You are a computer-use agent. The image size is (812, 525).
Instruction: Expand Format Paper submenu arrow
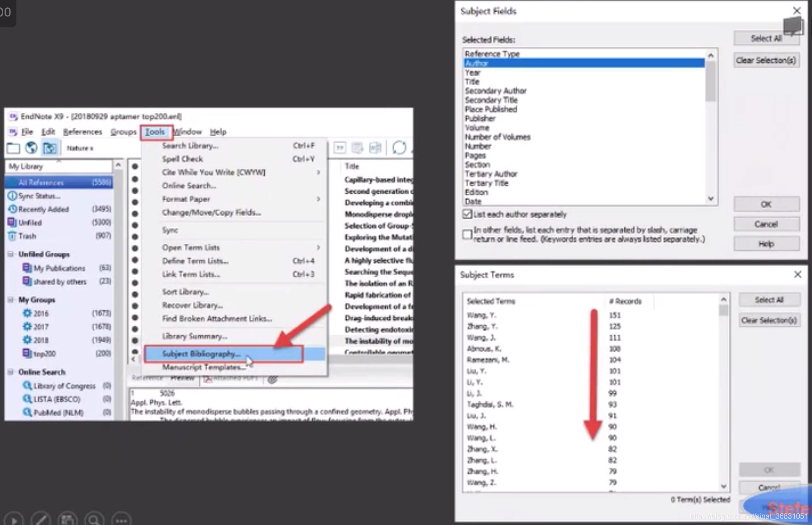318,199
